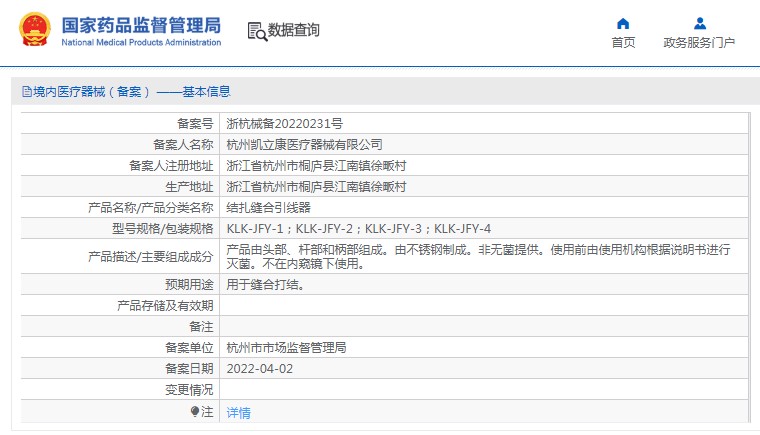The width and height of the screenshot is (760, 435).
Task: Select company name 杭州凯立康医疗器械有限公司
Action: click(x=304, y=145)
